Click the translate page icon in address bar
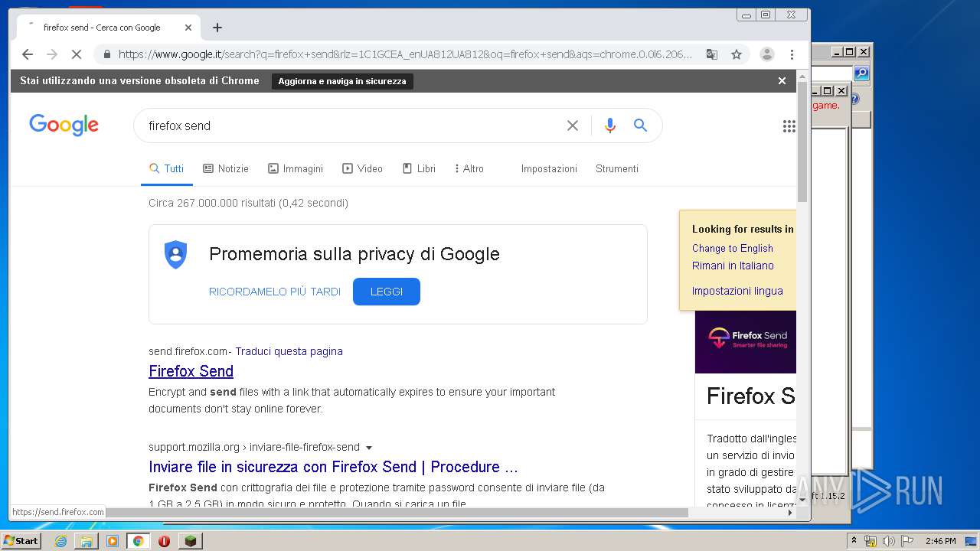Screen dimensions: 980x551 coord(712,54)
